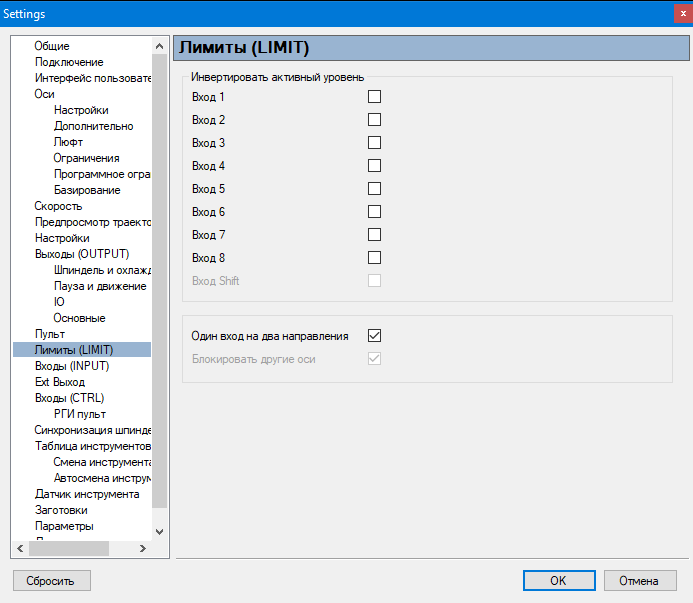Open Входы (INPUT) settings page
693x603 pixels.
[x=72, y=366]
